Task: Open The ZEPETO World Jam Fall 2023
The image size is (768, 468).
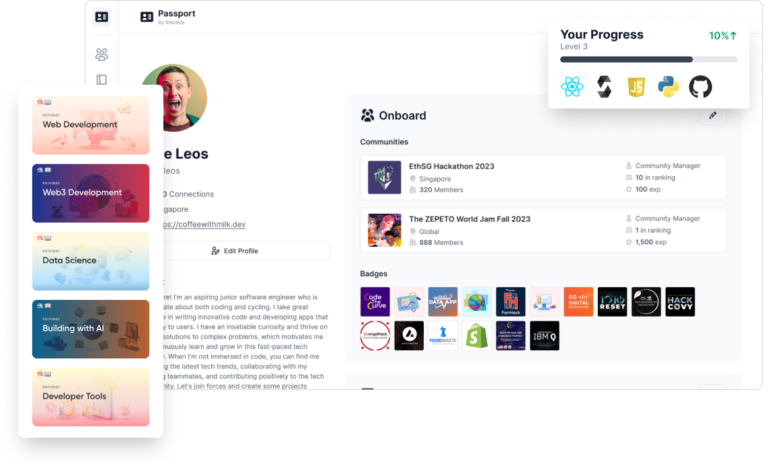Action: pyautogui.click(x=543, y=230)
